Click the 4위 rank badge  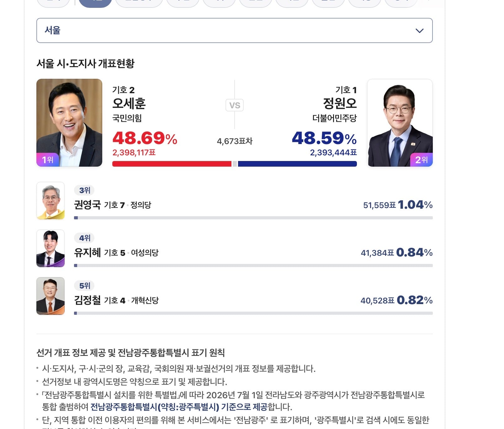click(x=84, y=238)
